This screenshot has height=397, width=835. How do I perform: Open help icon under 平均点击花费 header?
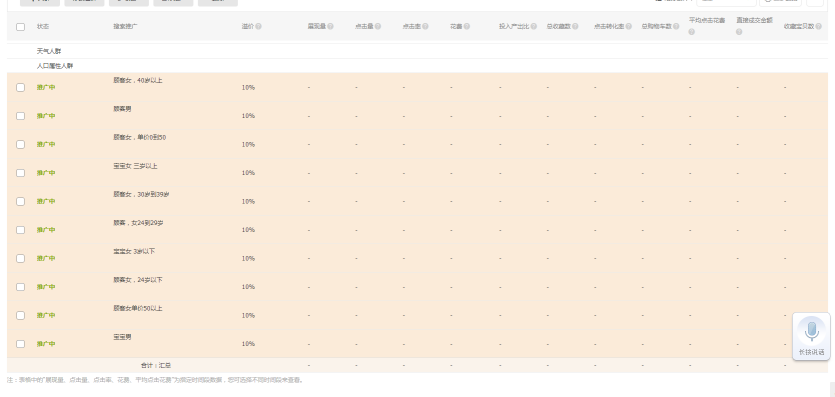(x=692, y=32)
